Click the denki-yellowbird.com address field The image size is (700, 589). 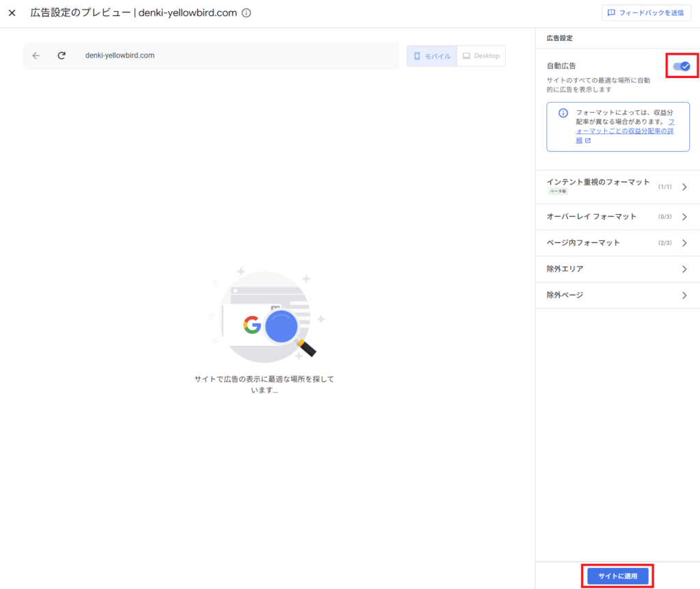tap(211, 56)
